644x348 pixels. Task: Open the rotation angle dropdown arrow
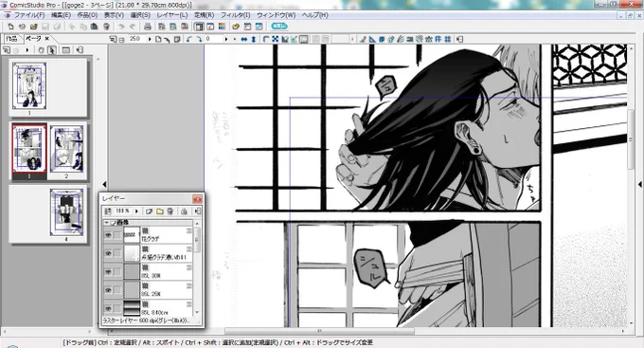coord(226,39)
